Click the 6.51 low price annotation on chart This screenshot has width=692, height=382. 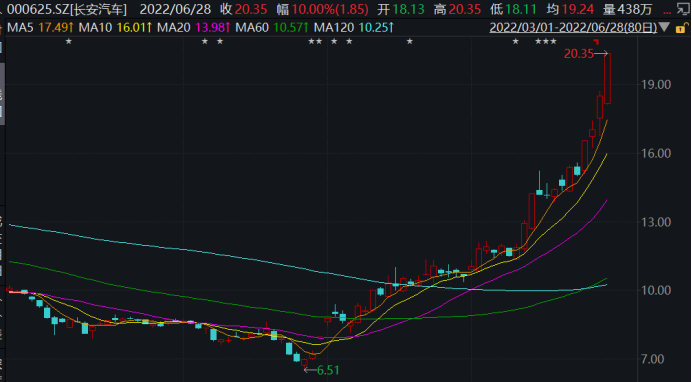point(328,371)
